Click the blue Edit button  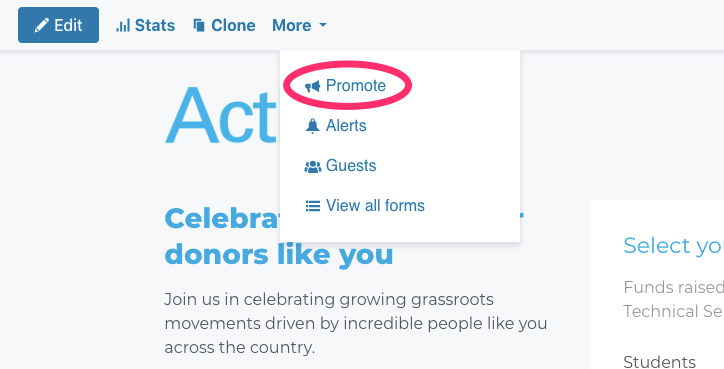click(58, 25)
